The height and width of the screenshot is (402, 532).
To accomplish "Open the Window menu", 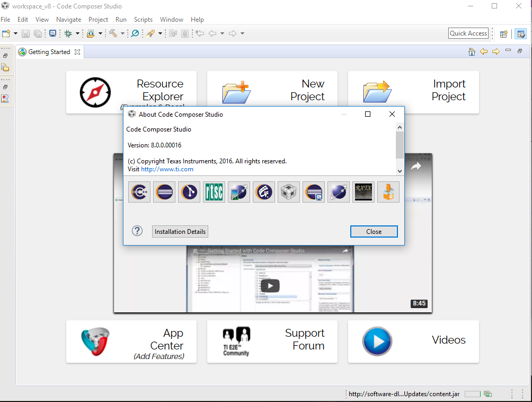I will 172,19.
